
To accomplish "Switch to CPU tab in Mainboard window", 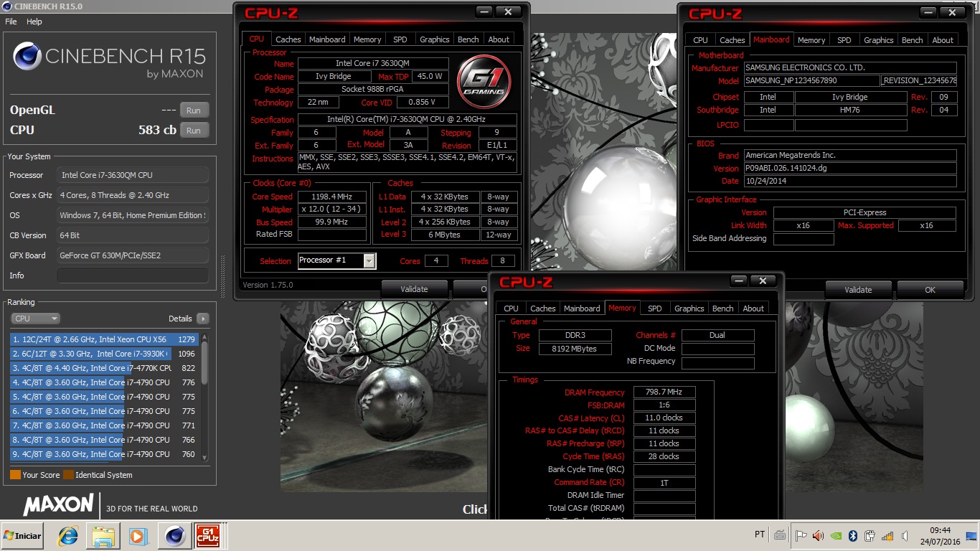I will tap(701, 40).
